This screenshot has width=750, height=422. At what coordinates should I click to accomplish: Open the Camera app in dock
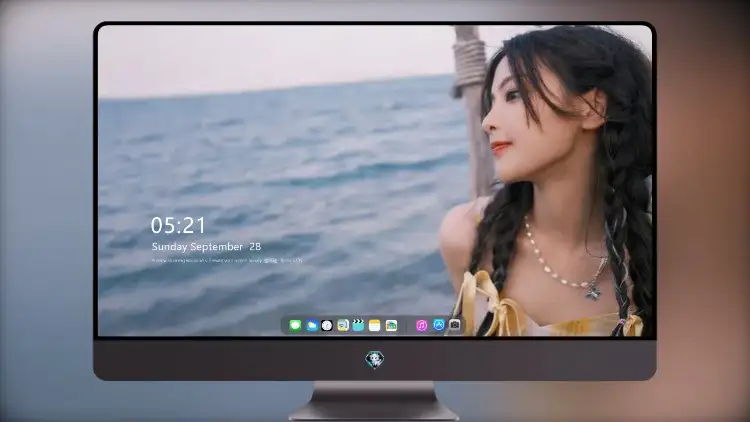click(455, 325)
